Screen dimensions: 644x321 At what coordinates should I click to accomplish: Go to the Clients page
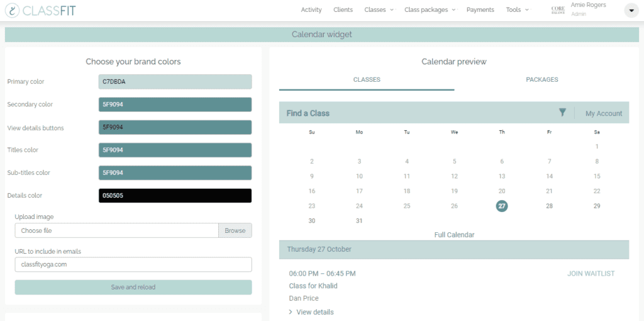click(343, 10)
